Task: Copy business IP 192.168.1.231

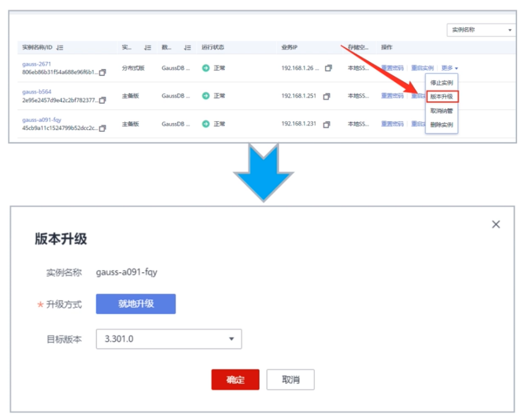Action: [x=327, y=124]
